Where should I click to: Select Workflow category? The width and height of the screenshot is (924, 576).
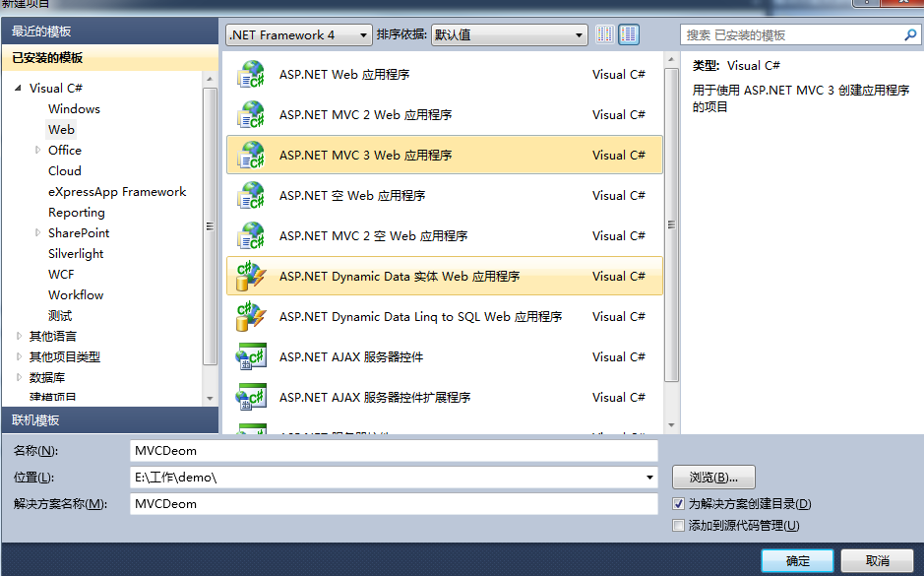pyautogui.click(x=76, y=294)
